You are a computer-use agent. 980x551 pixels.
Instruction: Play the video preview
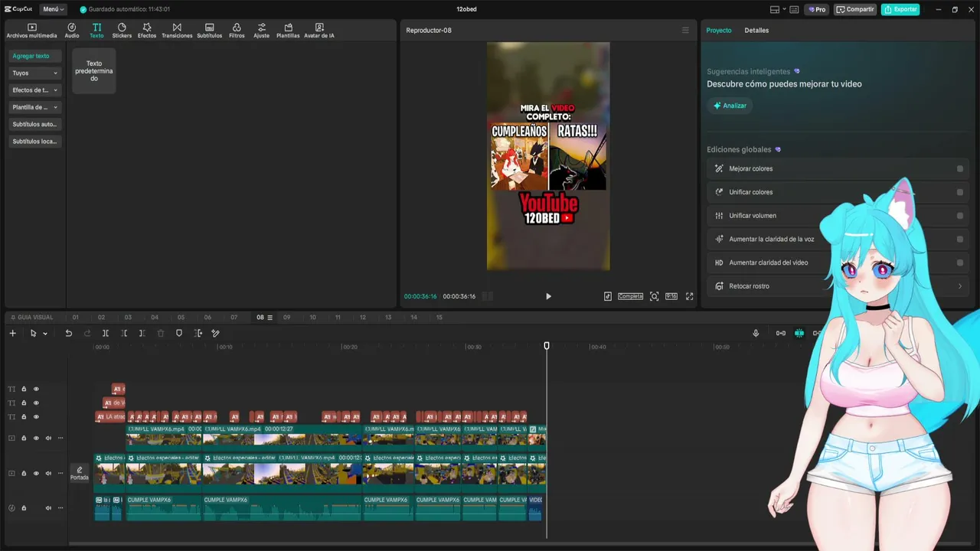[x=548, y=296]
